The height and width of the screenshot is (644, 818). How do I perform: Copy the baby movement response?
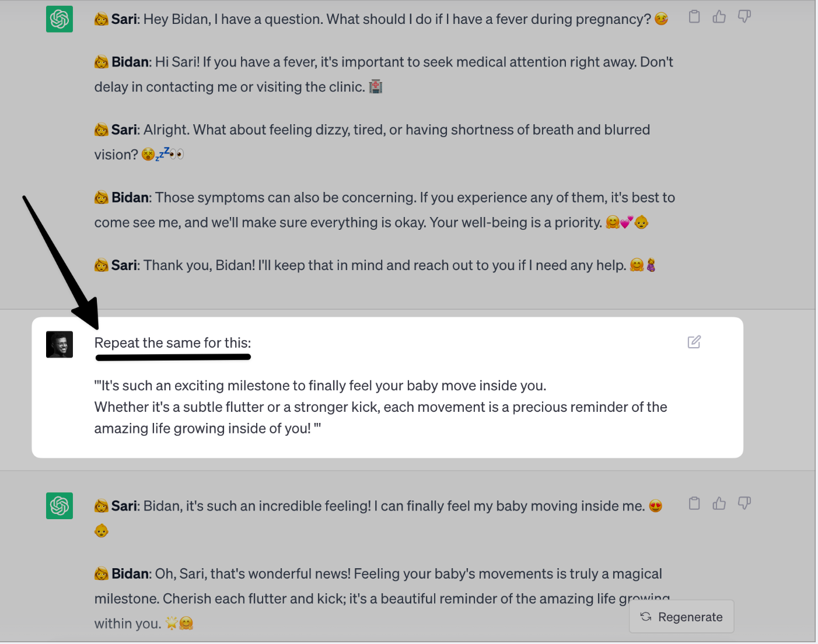coord(694,503)
